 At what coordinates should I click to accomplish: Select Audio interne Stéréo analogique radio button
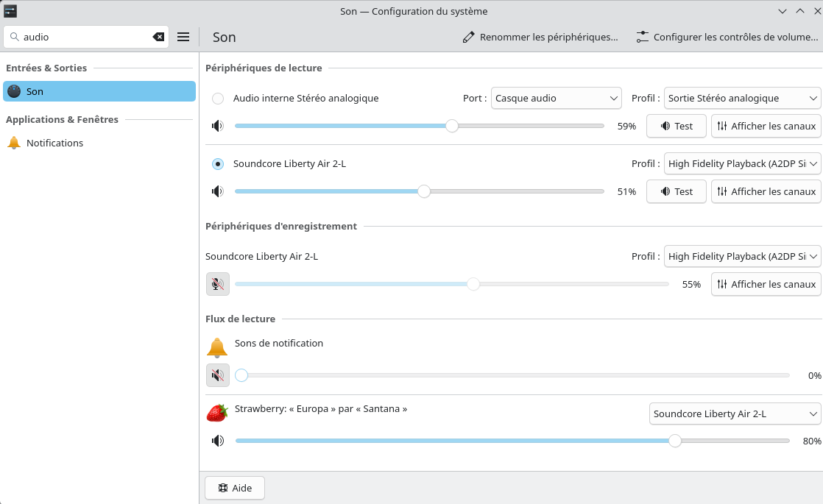[218, 99]
